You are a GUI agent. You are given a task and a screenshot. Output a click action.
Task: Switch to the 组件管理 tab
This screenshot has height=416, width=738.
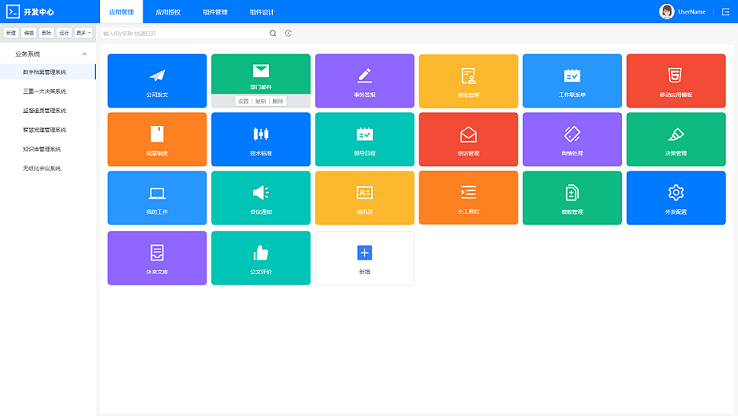click(214, 11)
